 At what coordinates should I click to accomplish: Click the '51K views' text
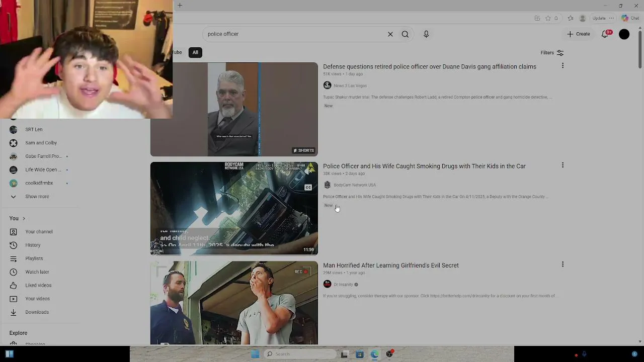coord(332,74)
